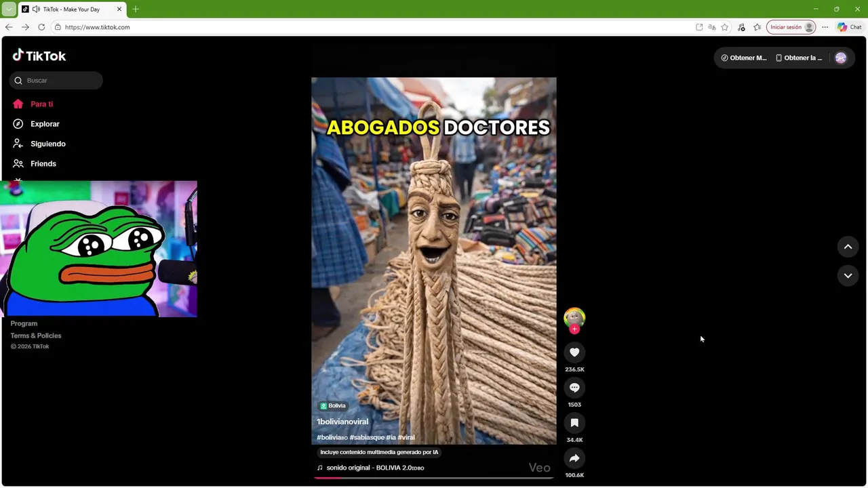Viewport: 868px width, 488px height.
Task: Go to previous video with up chevron
Action: point(848,247)
